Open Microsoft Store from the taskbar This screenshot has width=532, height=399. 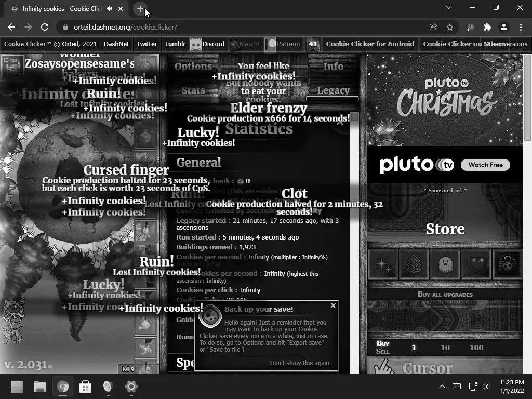pyautogui.click(x=85, y=387)
